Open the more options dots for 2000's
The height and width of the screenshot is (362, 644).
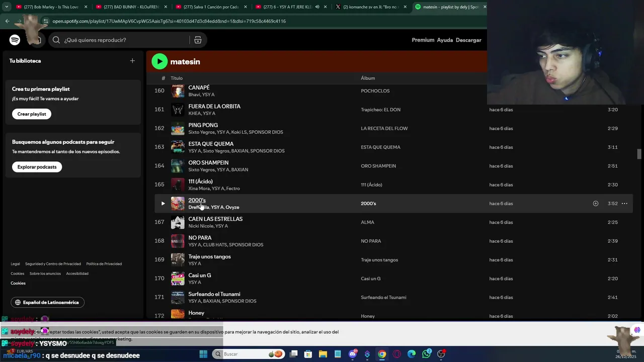point(624,204)
